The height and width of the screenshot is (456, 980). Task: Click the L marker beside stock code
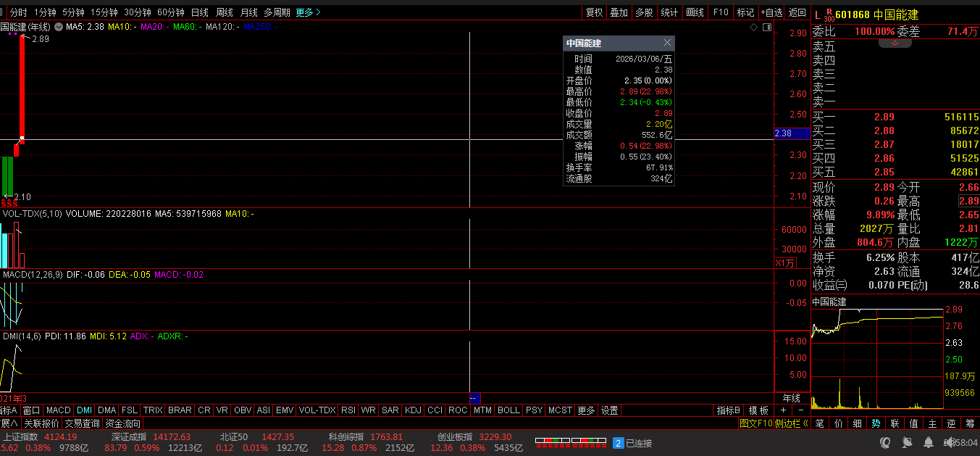coord(818,14)
